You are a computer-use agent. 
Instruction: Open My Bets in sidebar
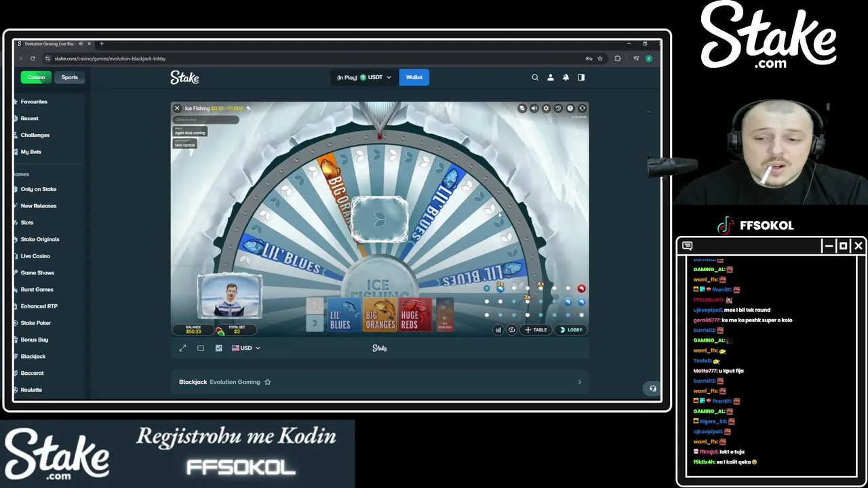click(x=31, y=152)
